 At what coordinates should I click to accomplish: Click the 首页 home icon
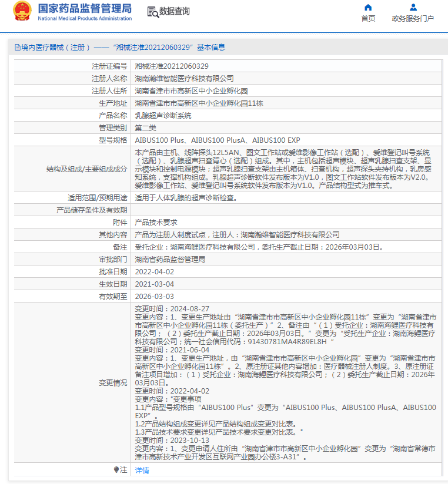click(x=368, y=8)
